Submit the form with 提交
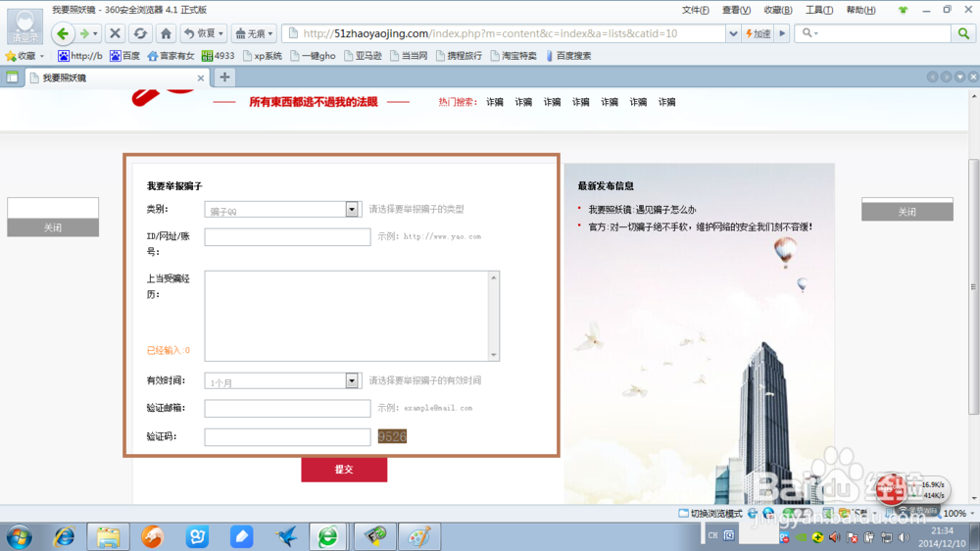Viewport: 980px width, 551px height. tap(344, 470)
